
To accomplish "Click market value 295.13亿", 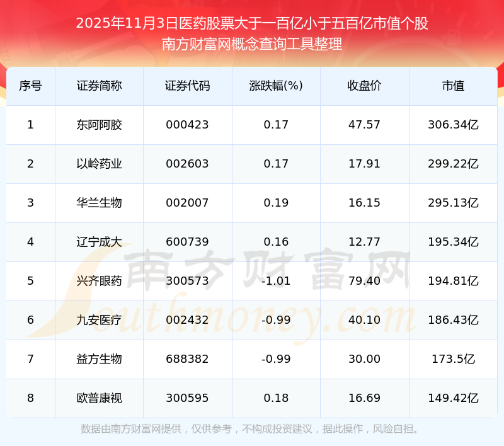I will (453, 203).
